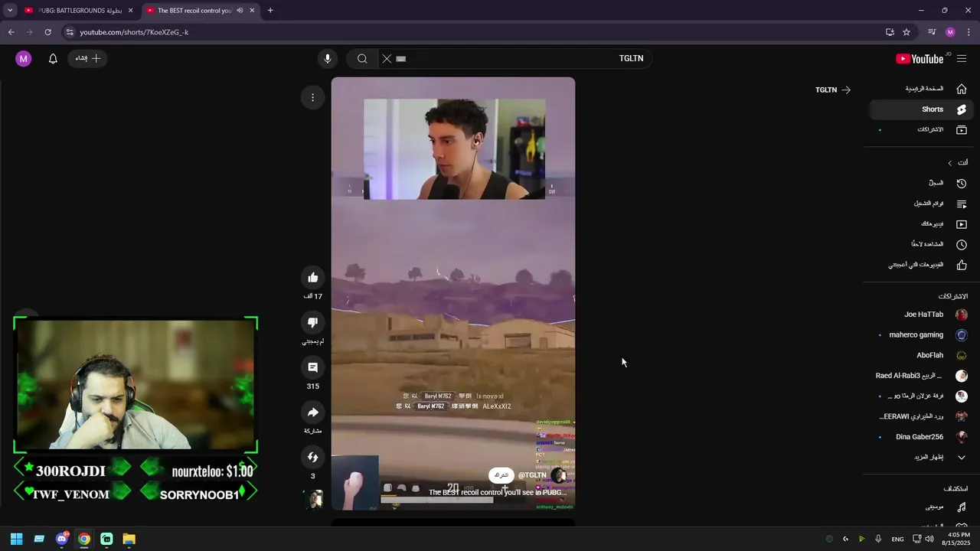
Task: Open a new browser tab
Action: pos(270,11)
